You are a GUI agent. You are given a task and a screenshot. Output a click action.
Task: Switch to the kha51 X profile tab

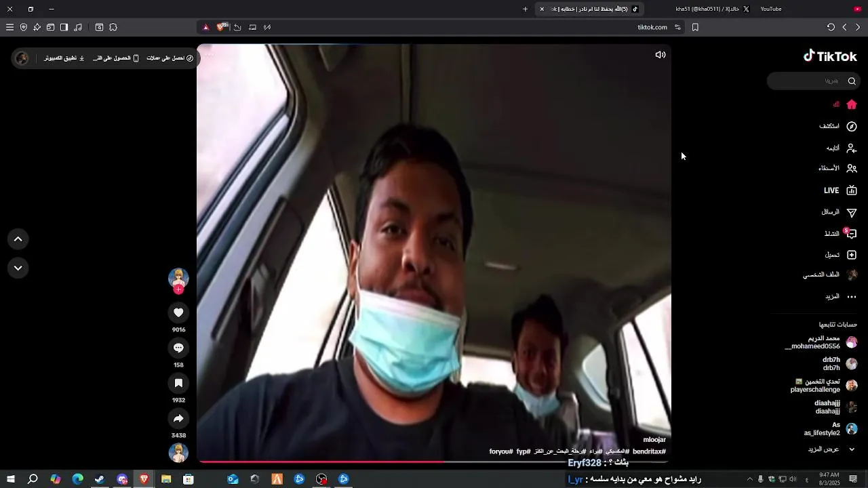(712, 9)
